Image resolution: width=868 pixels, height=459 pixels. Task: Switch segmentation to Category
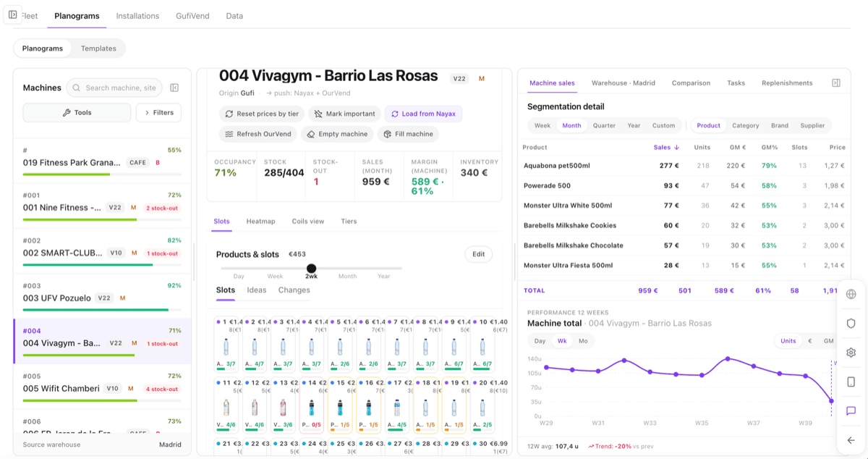point(745,125)
